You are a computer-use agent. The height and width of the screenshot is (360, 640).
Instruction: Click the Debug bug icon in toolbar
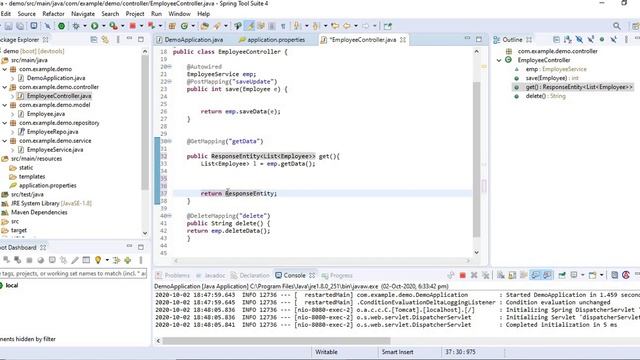click(76, 26)
